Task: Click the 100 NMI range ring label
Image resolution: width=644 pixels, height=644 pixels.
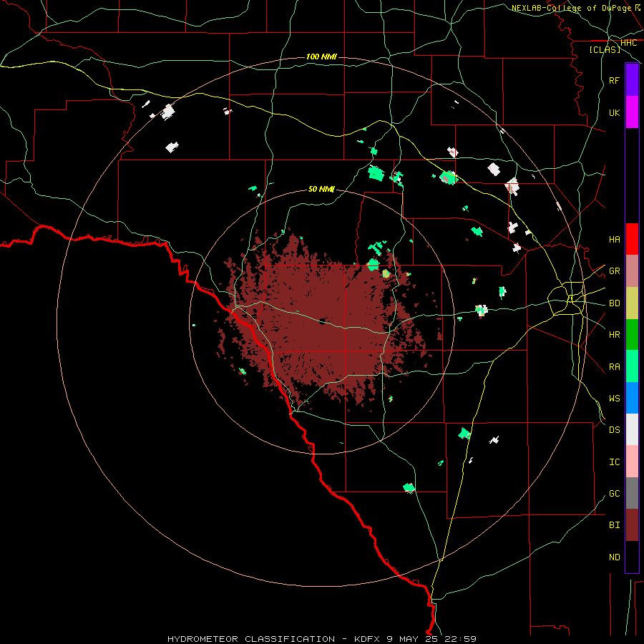Action: (321, 57)
